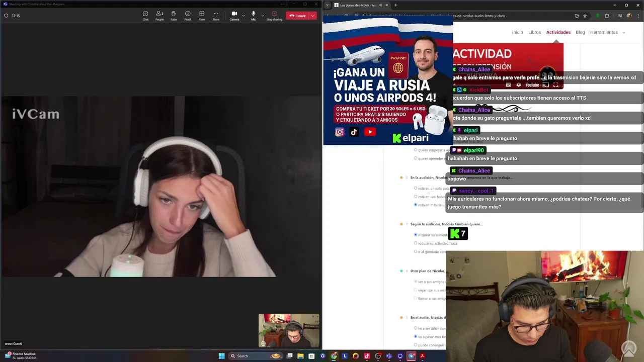Open Adobe Acrobat from the taskbar
The image size is (644, 362).
click(x=423, y=356)
